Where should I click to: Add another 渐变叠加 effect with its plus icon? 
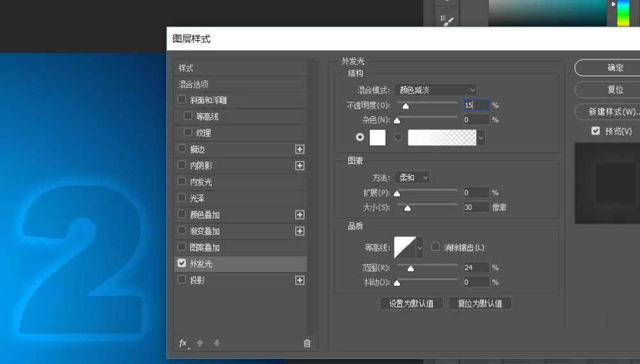coord(300,231)
